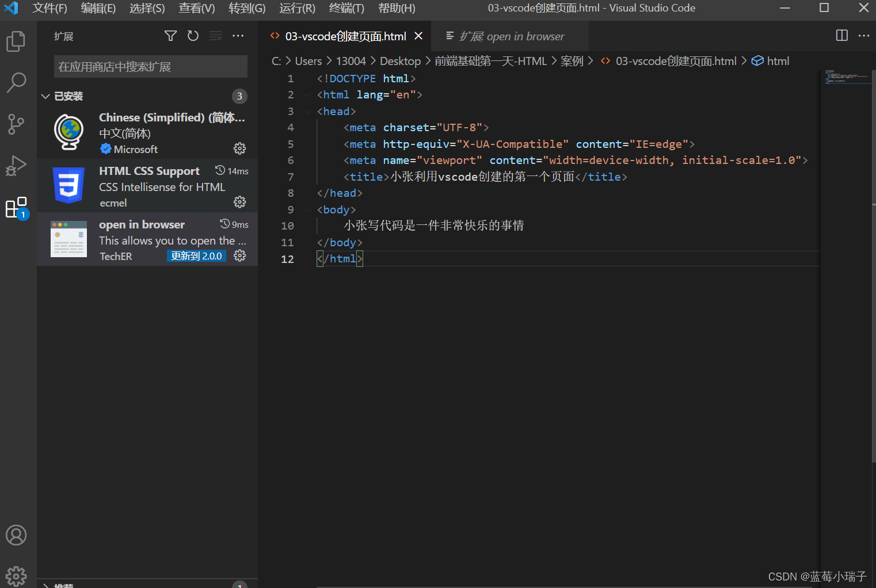This screenshot has height=588, width=876.
Task: Open the 编辑(E) menu
Action: coord(98,8)
